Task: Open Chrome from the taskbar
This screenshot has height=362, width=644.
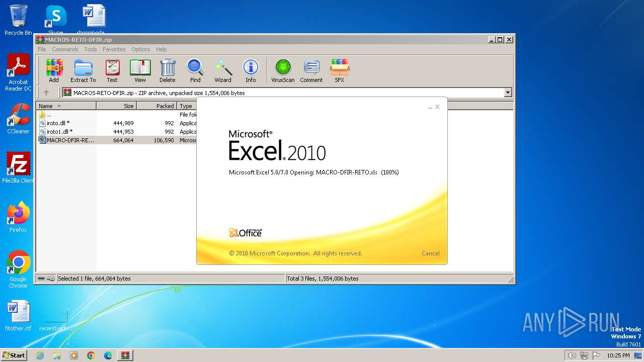Action: click(x=91, y=355)
